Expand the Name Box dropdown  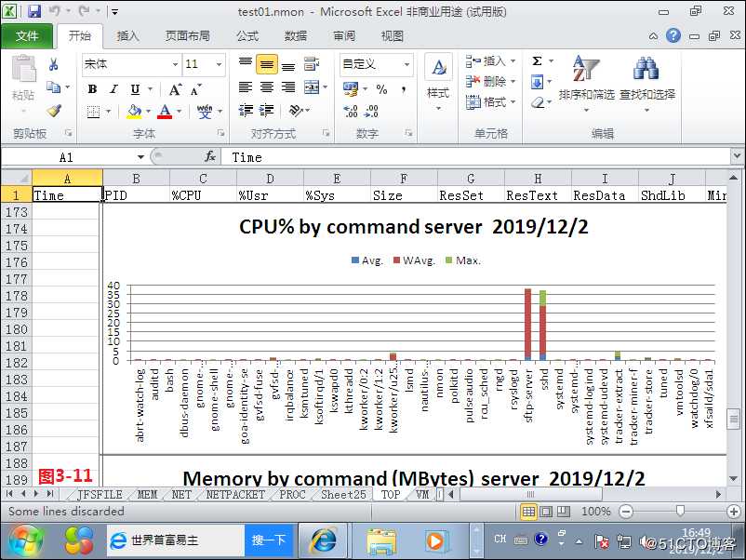[x=140, y=157]
